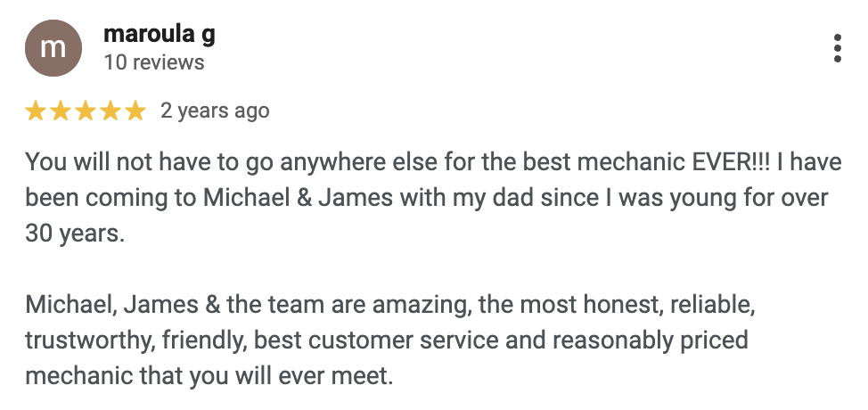
Task: Click the fifth gold rating star
Action: pyautogui.click(x=135, y=111)
